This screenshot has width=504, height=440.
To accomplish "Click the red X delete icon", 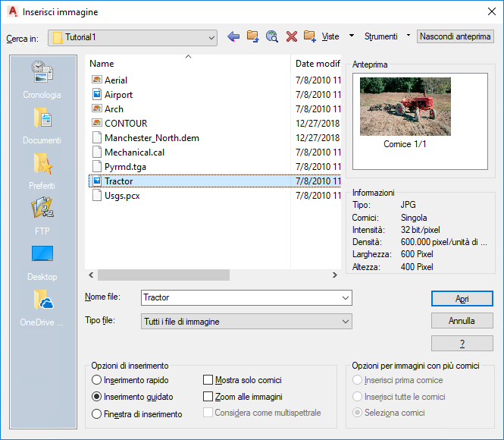I will pos(291,36).
